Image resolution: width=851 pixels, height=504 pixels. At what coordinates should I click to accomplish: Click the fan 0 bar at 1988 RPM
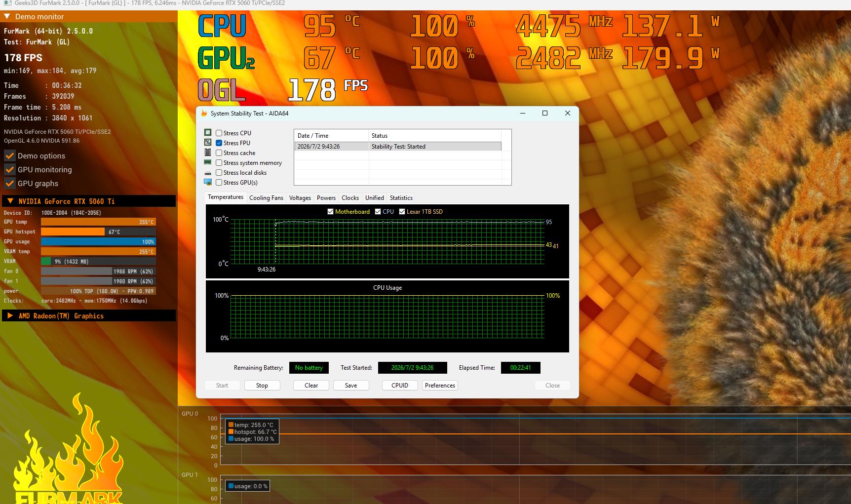(98, 271)
